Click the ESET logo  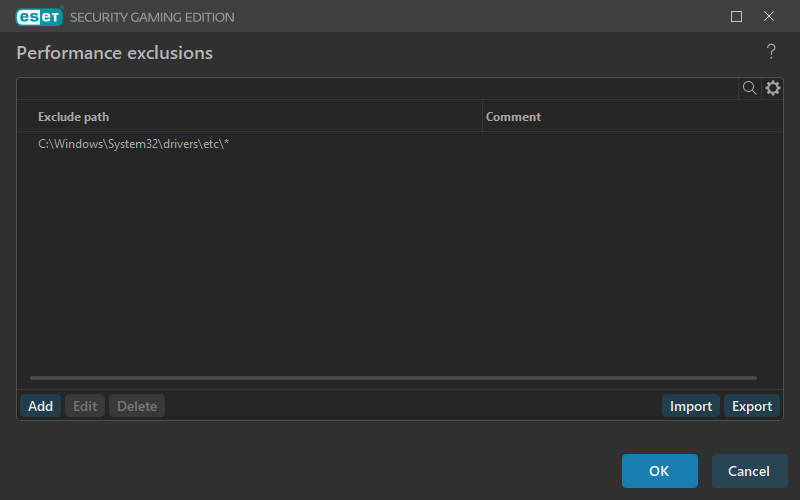click(39, 17)
